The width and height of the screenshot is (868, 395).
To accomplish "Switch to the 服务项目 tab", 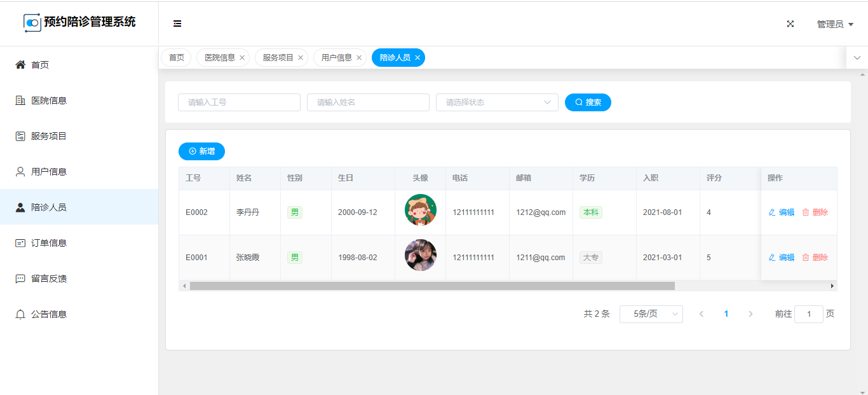I will (x=278, y=58).
